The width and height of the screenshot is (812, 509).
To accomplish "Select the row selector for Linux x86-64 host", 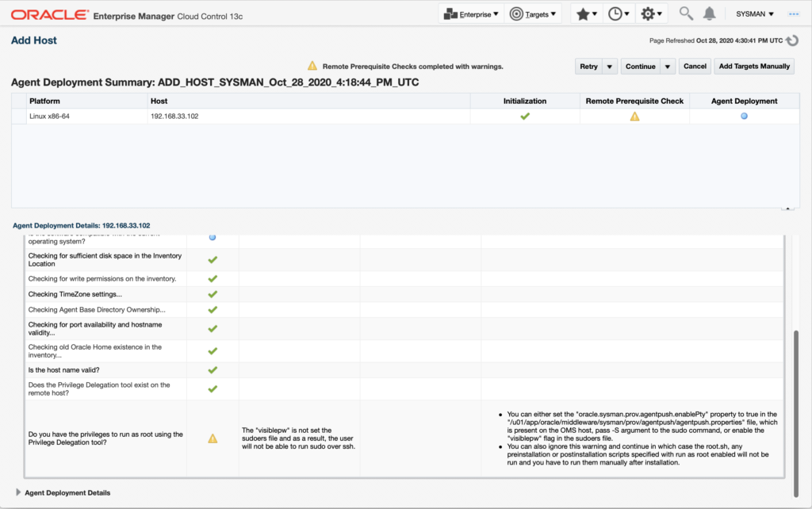I will [x=19, y=116].
